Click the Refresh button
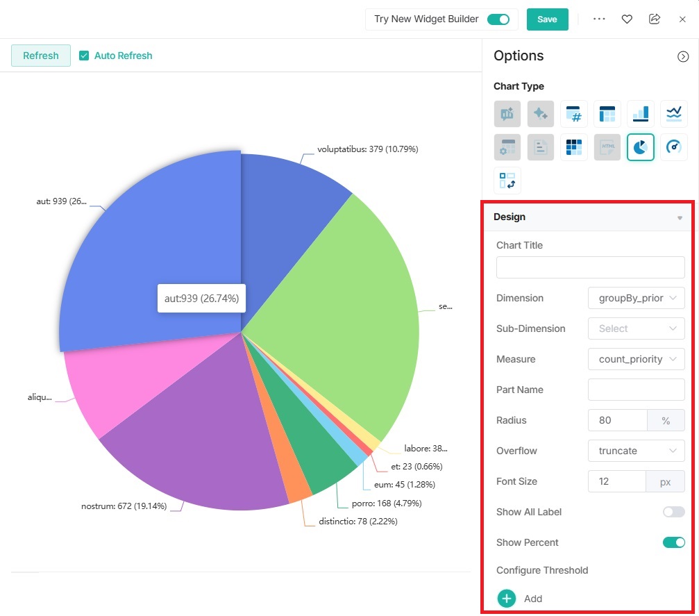Viewport: 699px width, 616px height. (41, 56)
